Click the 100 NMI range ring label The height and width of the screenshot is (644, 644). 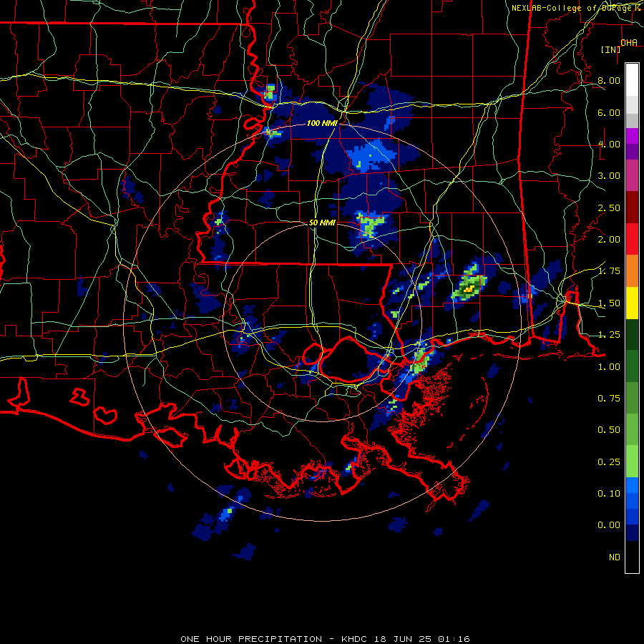(x=321, y=123)
